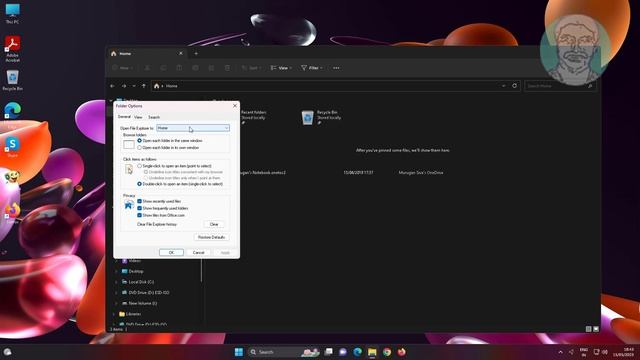The width and height of the screenshot is (640, 360).
Task: Click Cancel in Folder Options
Action: pos(198,253)
